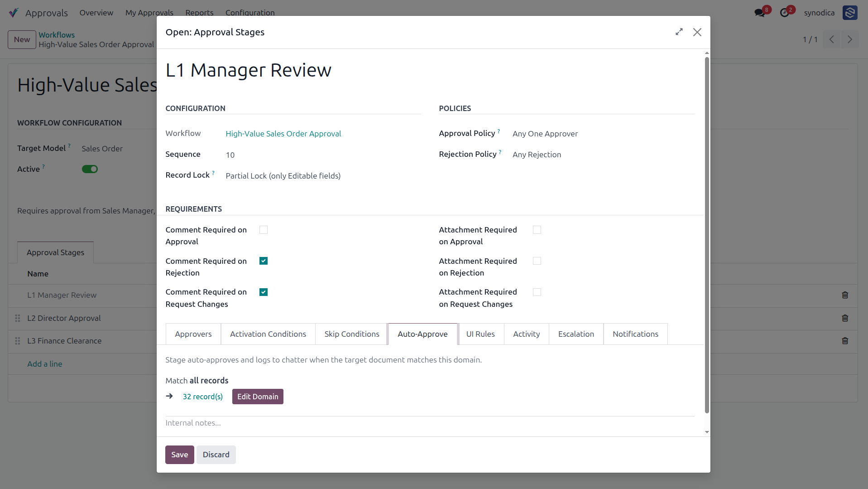Enable Attachment Required on Rejection
Viewport: 868px width, 489px height.
537,261
